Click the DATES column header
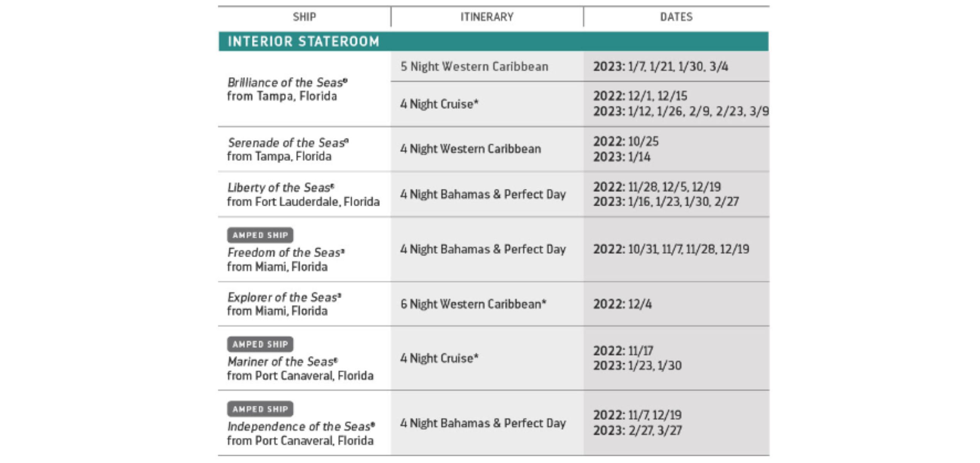The height and width of the screenshot is (463, 980). [x=676, y=17]
